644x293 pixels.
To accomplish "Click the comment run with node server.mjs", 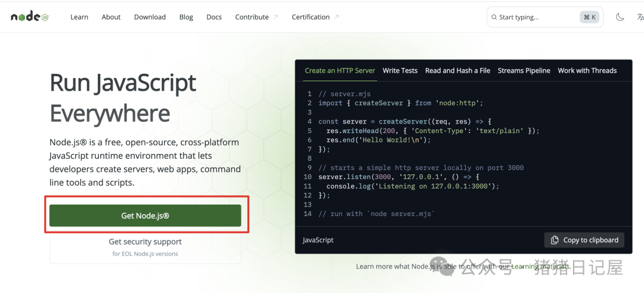I will pos(377,214).
